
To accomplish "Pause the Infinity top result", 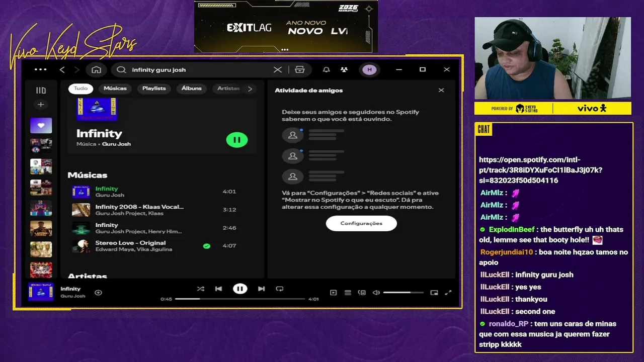I will pyautogui.click(x=237, y=140).
